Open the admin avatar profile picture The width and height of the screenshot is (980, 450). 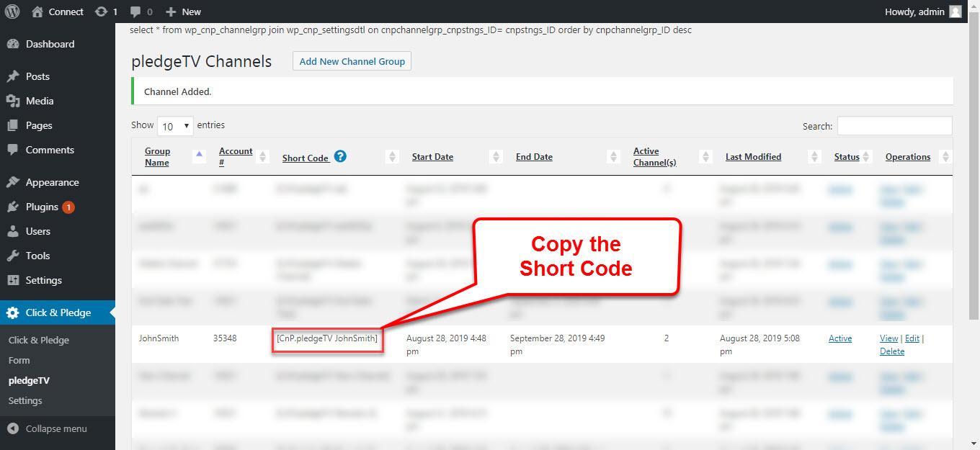pyautogui.click(x=955, y=12)
